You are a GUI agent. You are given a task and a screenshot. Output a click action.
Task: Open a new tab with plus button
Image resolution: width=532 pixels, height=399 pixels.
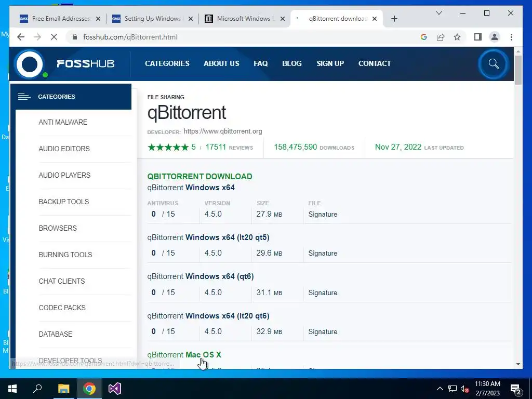tap(394, 19)
